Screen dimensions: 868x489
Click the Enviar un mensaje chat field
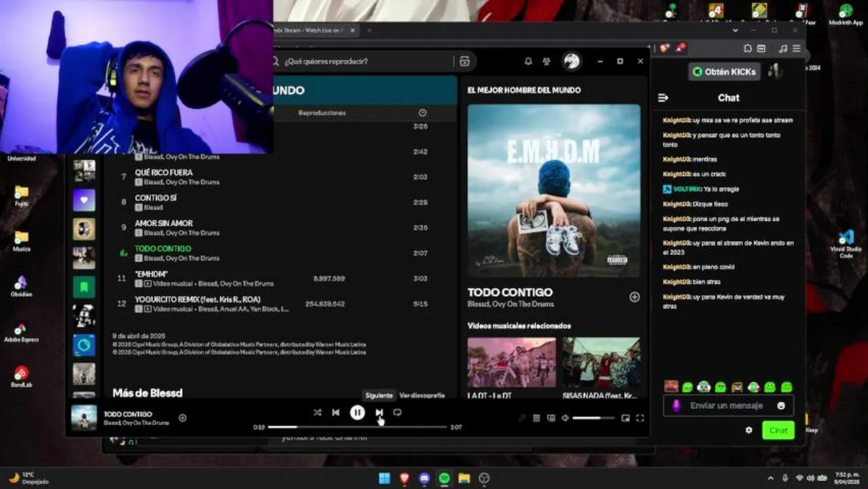pos(727,405)
